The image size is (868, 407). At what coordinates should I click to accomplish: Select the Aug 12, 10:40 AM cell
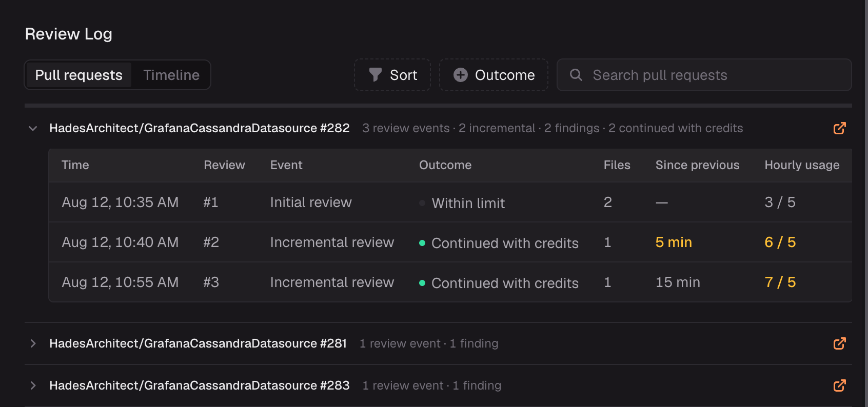coord(120,242)
